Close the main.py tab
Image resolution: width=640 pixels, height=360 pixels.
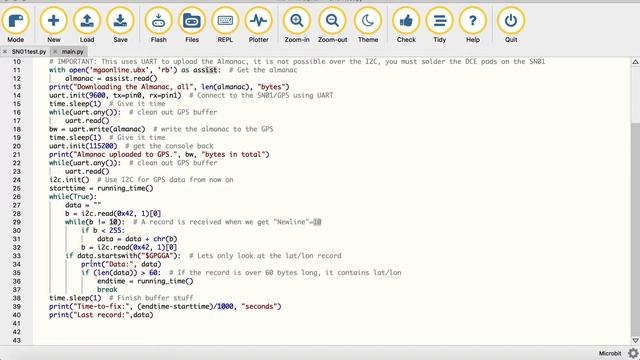coord(55,52)
